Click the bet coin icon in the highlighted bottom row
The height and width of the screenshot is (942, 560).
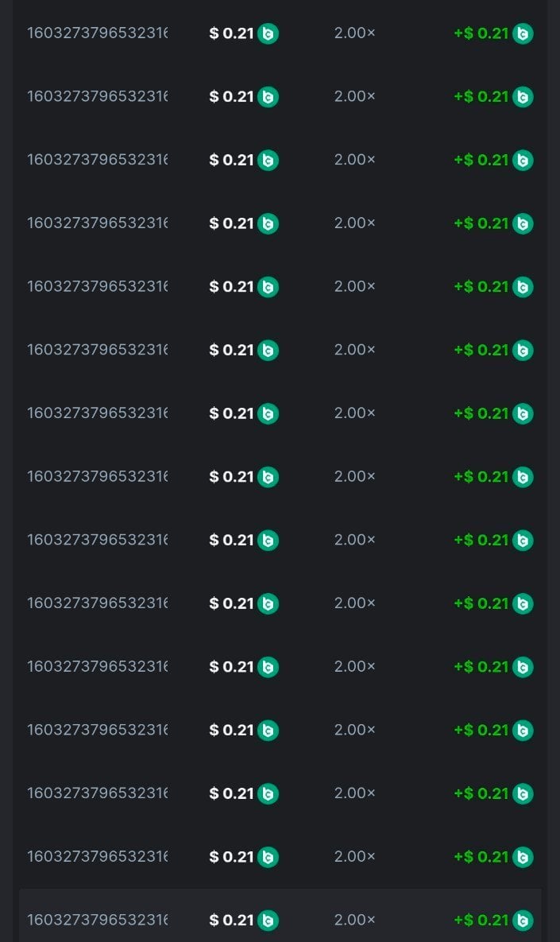tap(268, 921)
